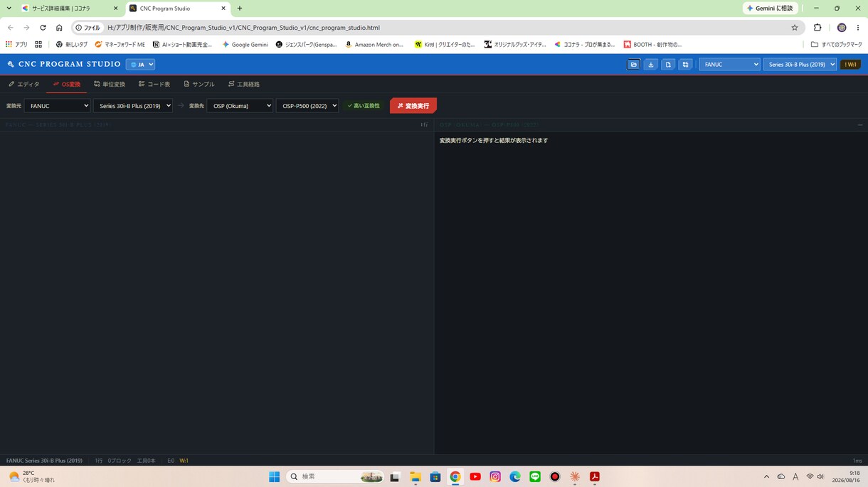Viewport: 868px width, 487px height.
Task: Open the 単位変換 tab
Action: pos(110,84)
